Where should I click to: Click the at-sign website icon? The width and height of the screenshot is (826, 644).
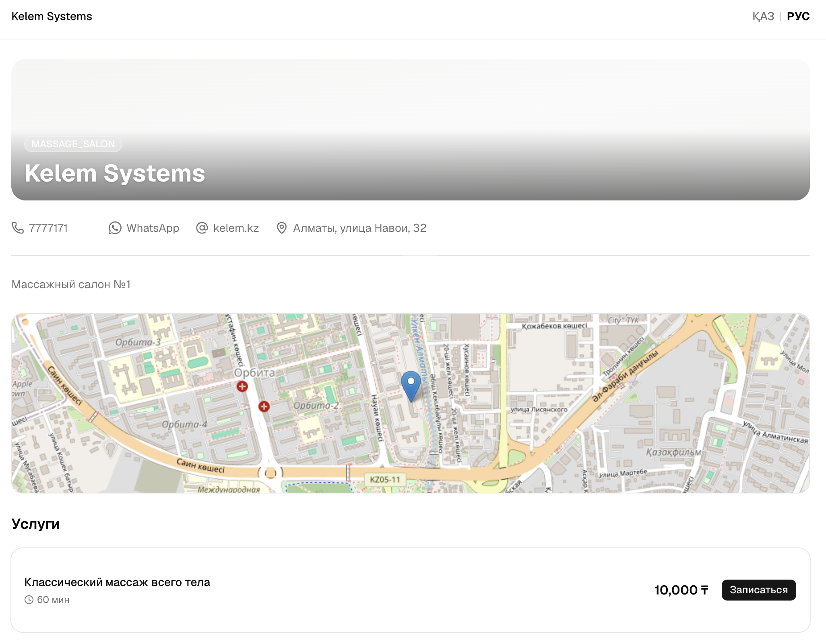tap(202, 228)
